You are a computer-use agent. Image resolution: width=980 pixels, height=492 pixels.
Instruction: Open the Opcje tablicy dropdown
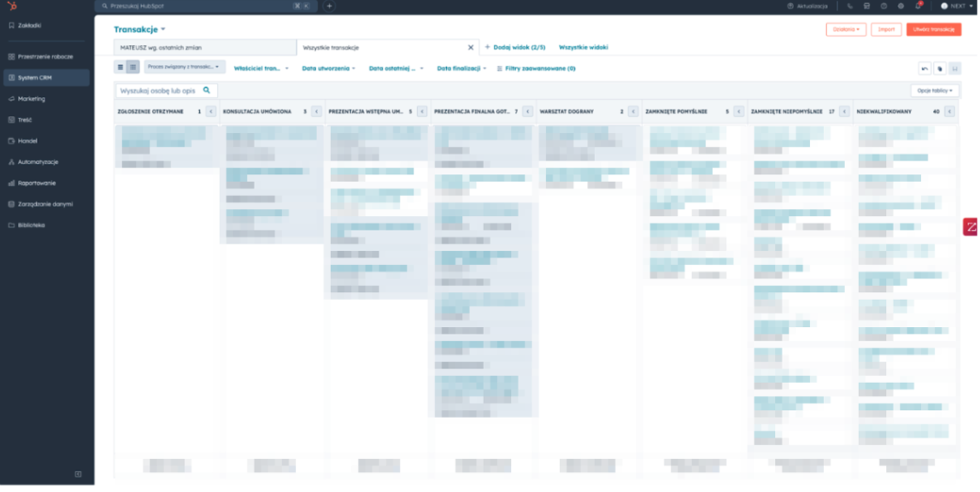tap(935, 91)
